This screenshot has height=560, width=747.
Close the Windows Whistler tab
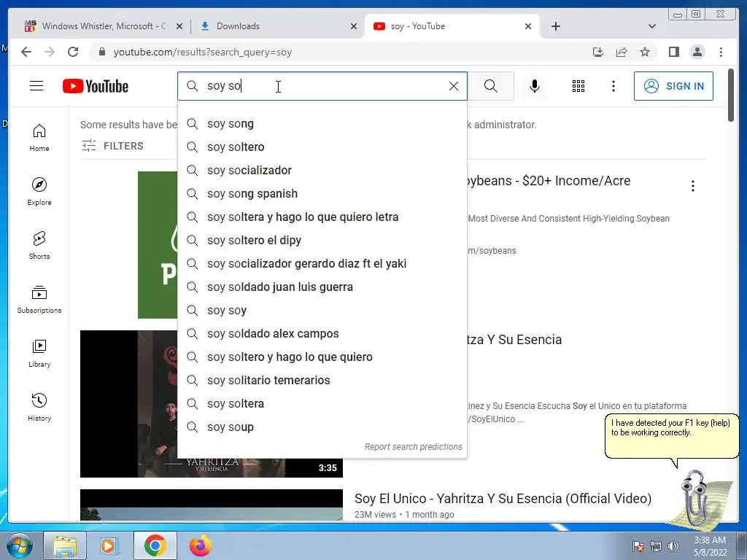point(179,26)
